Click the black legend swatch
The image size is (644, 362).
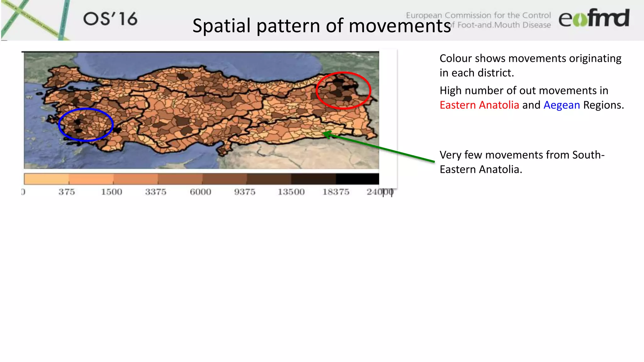click(x=357, y=179)
